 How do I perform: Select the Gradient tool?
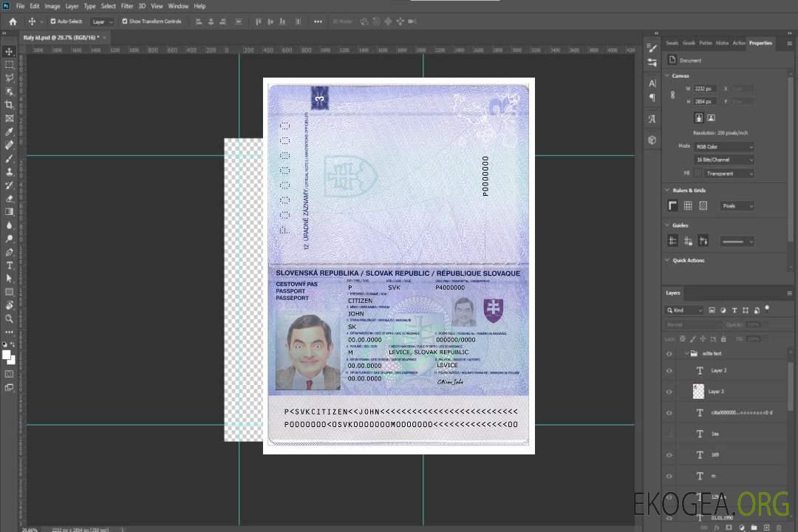tap(9, 212)
